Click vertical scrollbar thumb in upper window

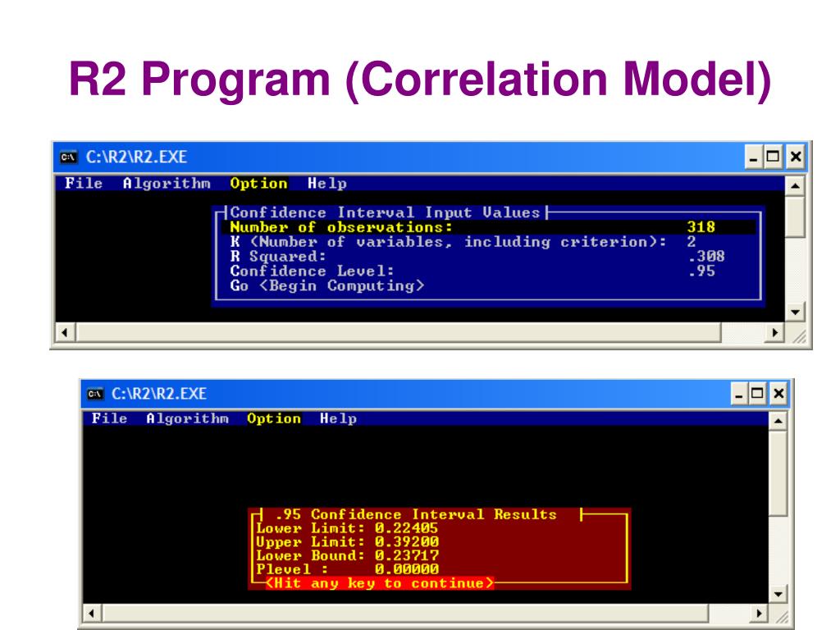(795, 217)
